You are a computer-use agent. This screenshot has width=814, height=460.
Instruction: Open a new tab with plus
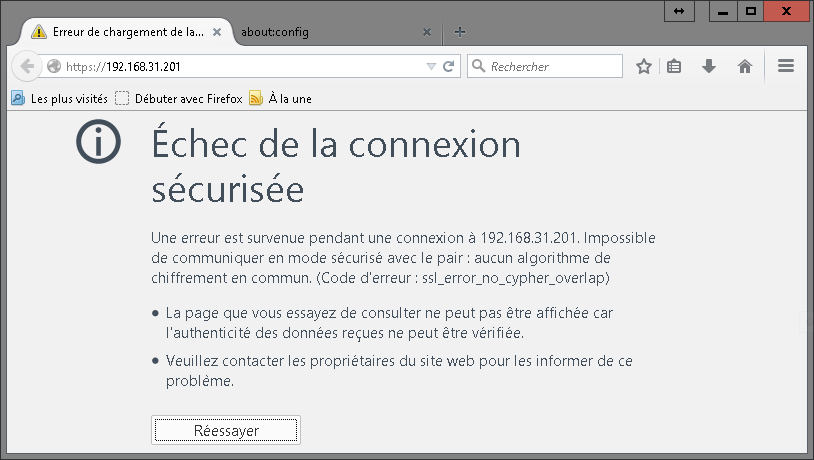pyautogui.click(x=459, y=32)
